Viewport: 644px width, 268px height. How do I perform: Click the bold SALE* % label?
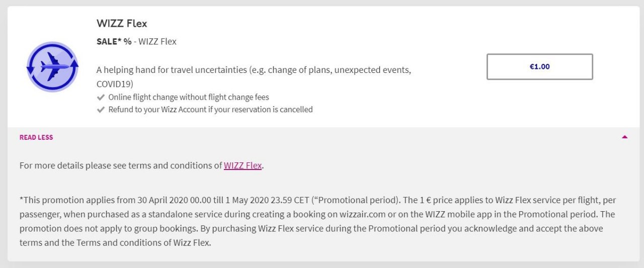114,42
